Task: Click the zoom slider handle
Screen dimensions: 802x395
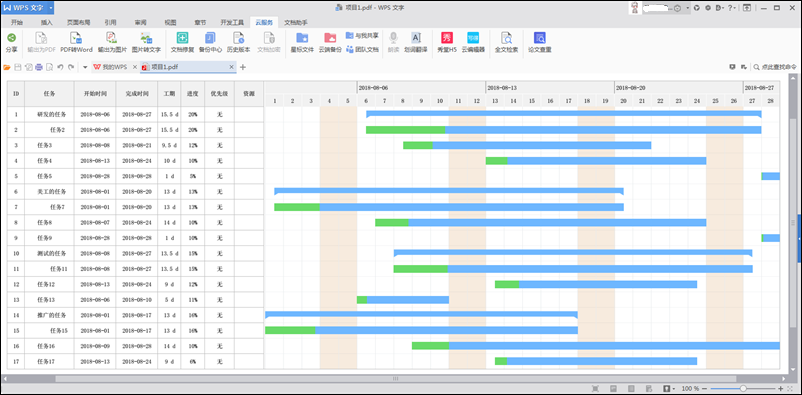Action: 743,388
